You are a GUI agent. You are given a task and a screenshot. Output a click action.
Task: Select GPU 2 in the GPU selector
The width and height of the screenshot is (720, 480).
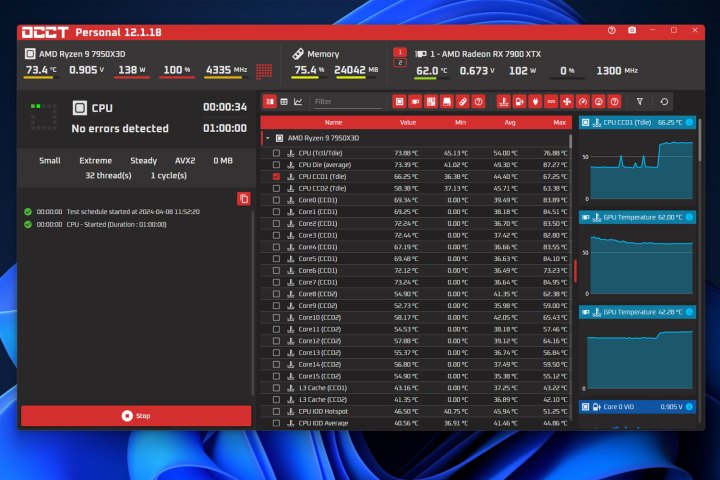400,62
